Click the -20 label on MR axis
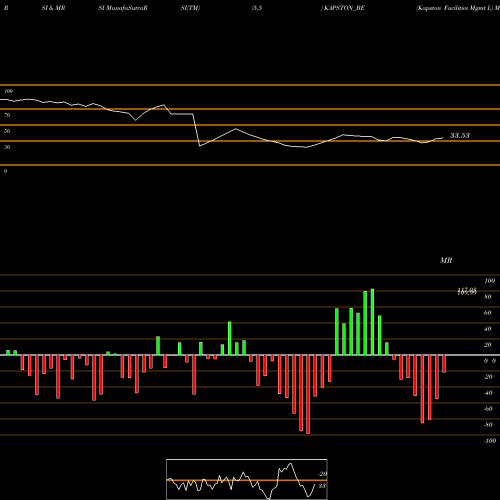Image resolution: width=500 pixels, height=500 pixels. tap(488, 377)
